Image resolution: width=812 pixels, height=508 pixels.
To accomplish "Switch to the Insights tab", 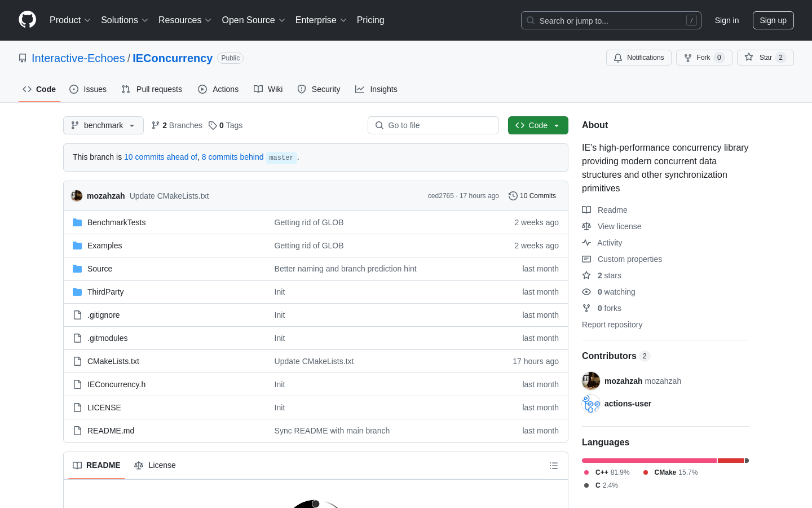I will (376, 89).
